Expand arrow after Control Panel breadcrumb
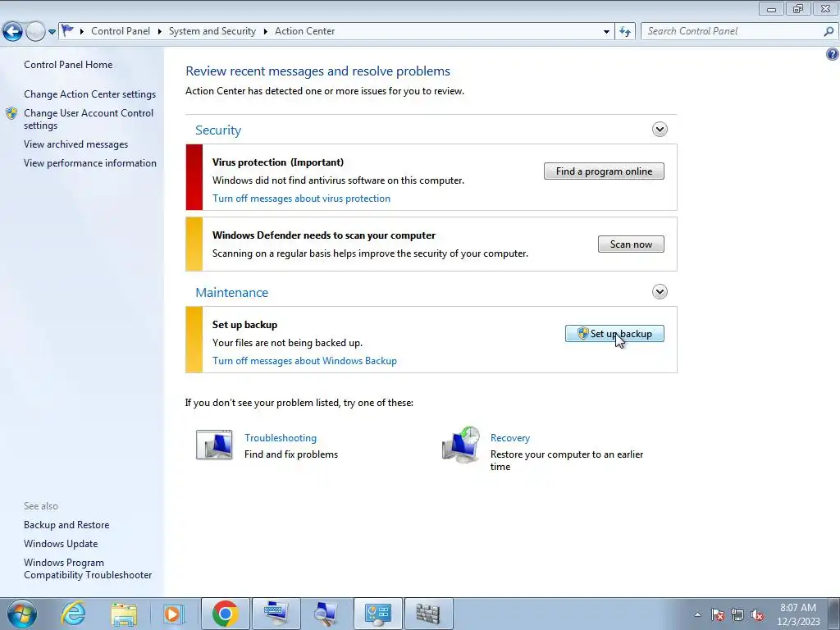 tap(160, 32)
